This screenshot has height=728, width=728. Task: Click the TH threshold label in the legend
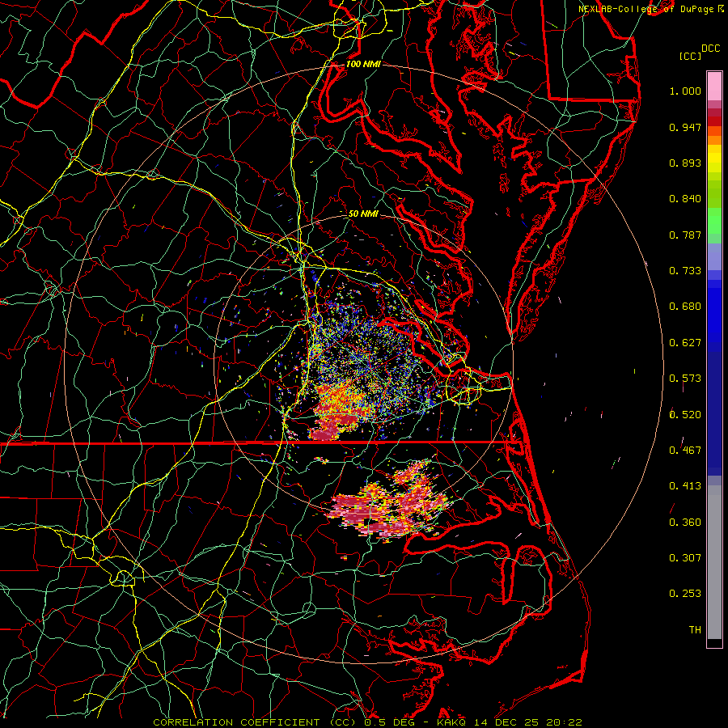click(x=695, y=630)
